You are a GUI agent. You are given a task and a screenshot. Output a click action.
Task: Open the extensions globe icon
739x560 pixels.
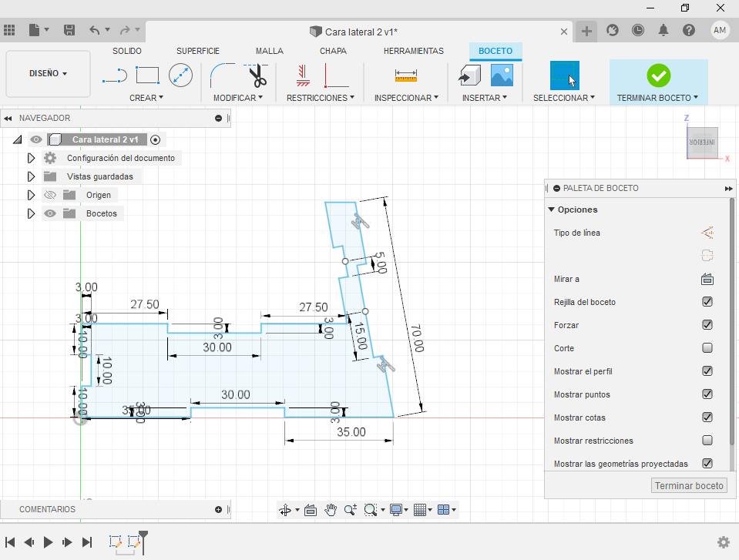coord(612,30)
